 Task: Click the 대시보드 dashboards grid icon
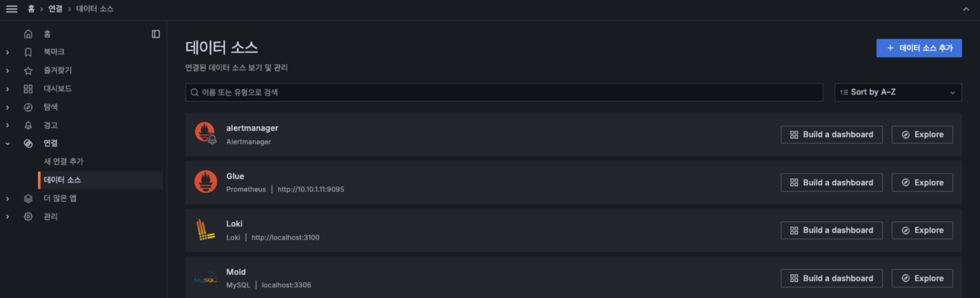pyautogui.click(x=28, y=89)
